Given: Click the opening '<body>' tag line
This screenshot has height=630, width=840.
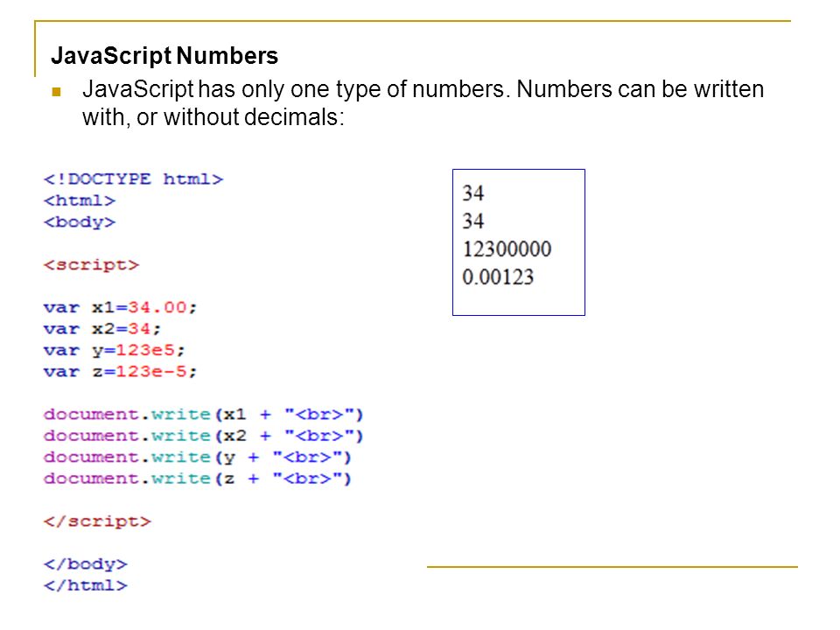Looking at the screenshot, I should pos(80,222).
